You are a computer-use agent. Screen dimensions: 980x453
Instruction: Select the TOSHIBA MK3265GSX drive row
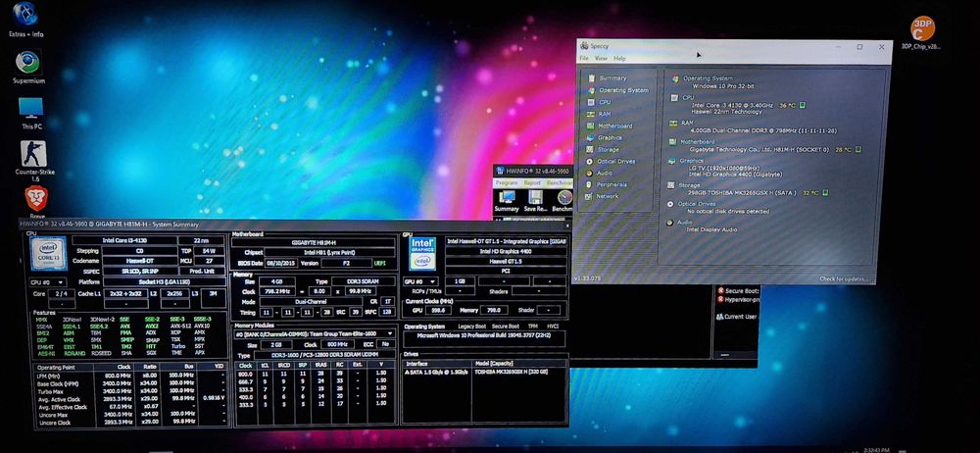485,372
